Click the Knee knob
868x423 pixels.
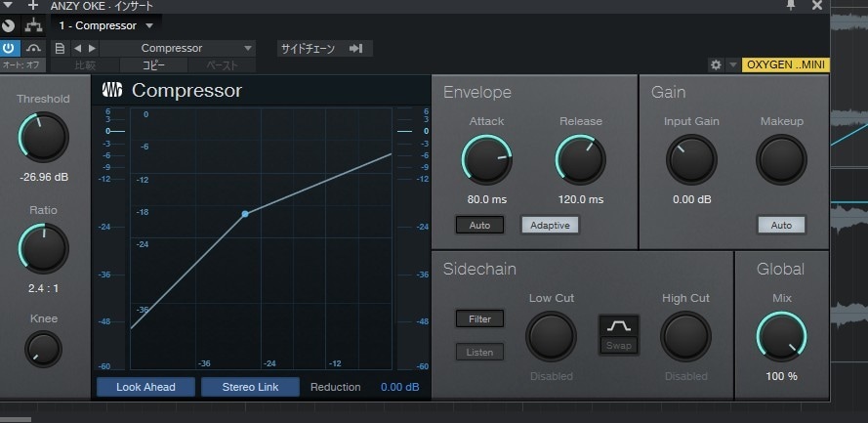43,349
